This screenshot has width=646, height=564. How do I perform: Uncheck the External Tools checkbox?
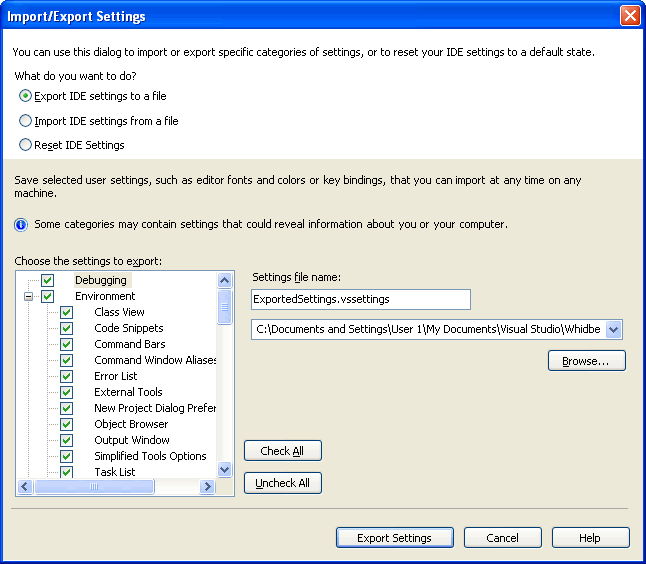coord(66,392)
